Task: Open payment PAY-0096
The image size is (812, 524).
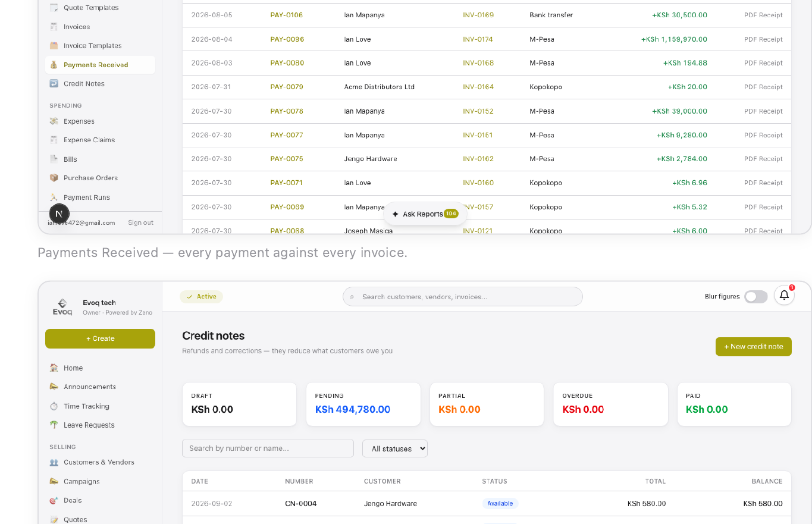Action: click(x=287, y=39)
